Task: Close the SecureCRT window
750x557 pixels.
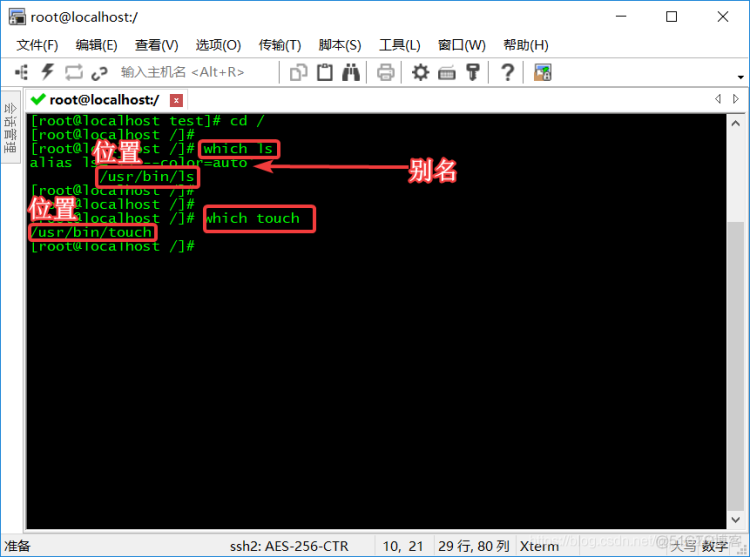Action: click(723, 17)
